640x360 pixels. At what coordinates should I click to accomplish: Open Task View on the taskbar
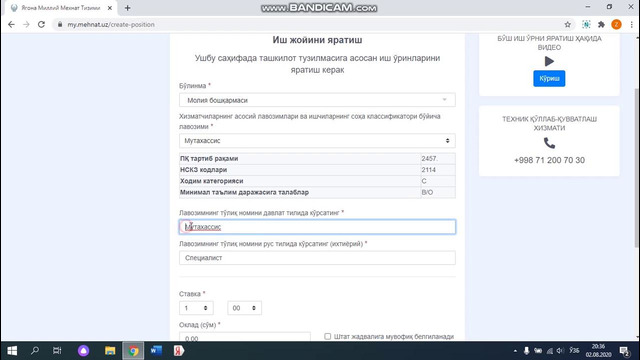pos(57,351)
